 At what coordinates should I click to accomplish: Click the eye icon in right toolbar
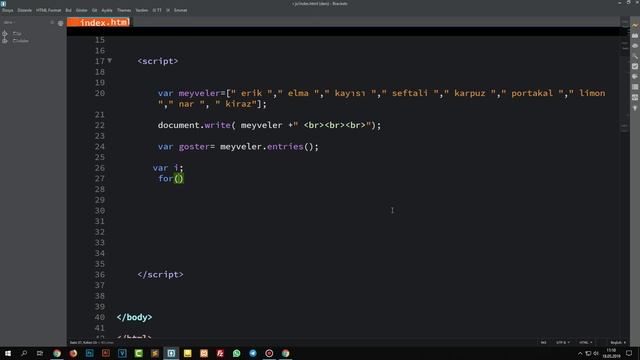[x=635, y=46]
